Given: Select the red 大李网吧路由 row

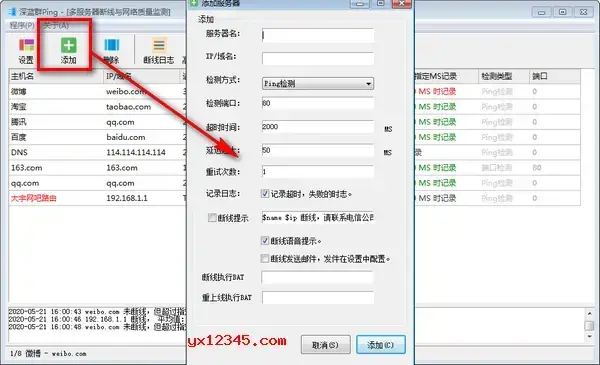Looking at the screenshot, I should [97, 198].
